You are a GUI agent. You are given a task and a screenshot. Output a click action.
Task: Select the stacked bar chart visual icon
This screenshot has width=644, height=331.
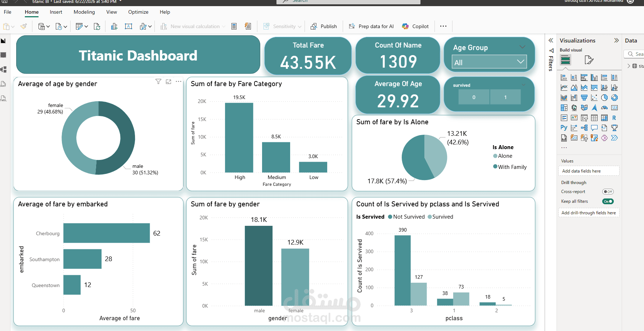tap(564, 77)
